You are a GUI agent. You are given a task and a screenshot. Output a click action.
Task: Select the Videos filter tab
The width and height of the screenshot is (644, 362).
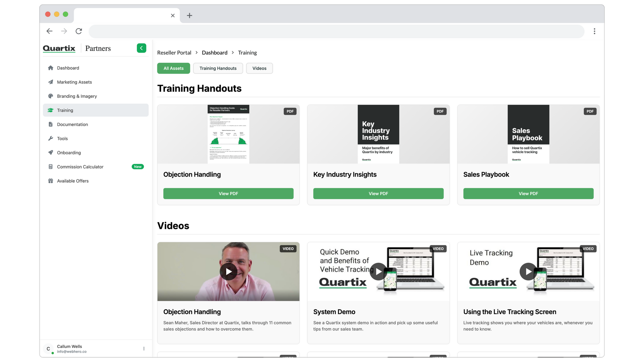(259, 68)
